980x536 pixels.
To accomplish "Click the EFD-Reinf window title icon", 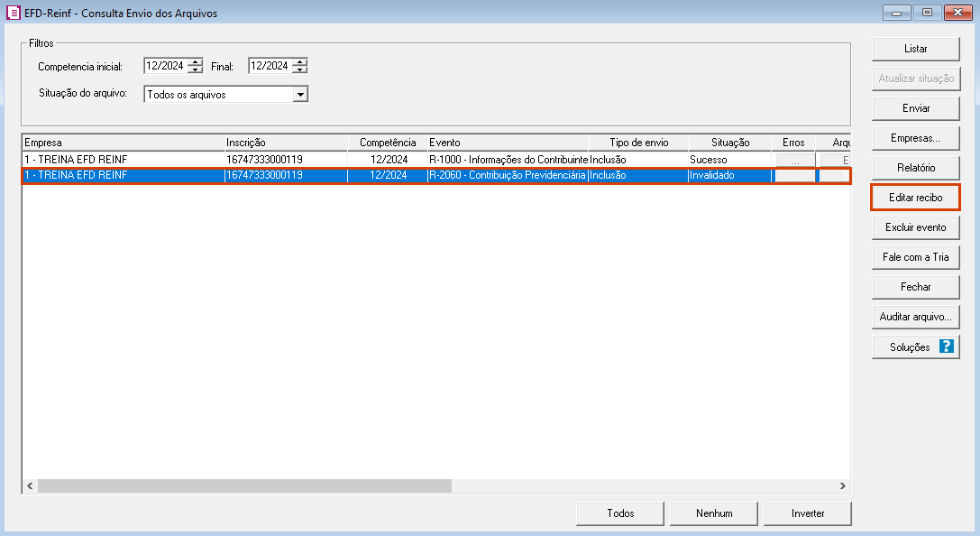I will pyautogui.click(x=14, y=13).
